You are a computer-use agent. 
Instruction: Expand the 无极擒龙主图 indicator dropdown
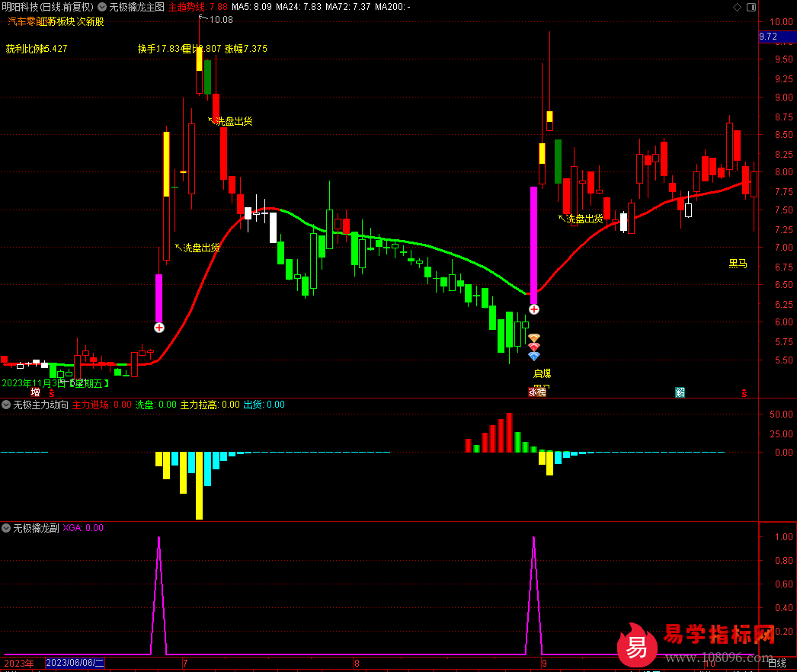coord(103,7)
